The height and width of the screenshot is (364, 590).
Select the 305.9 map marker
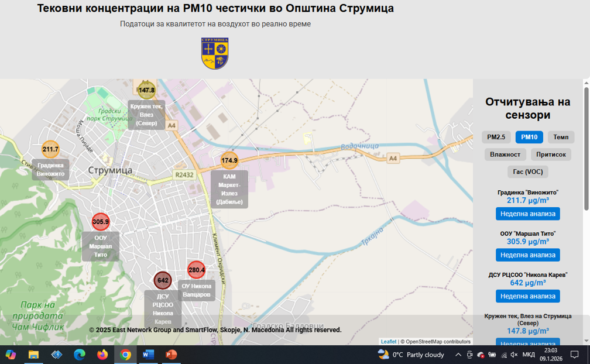101,222
